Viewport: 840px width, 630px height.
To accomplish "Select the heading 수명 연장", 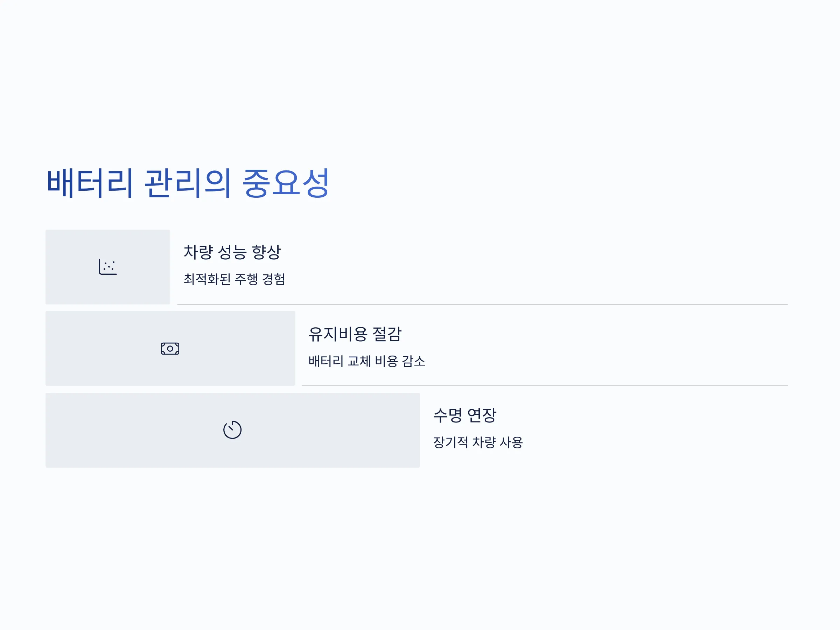I will pyautogui.click(x=465, y=415).
